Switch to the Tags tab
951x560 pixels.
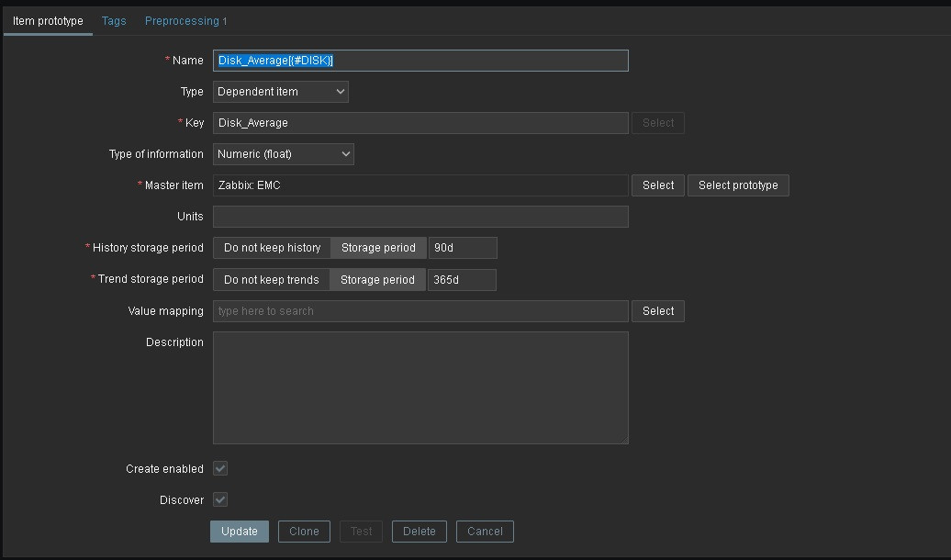(x=114, y=20)
